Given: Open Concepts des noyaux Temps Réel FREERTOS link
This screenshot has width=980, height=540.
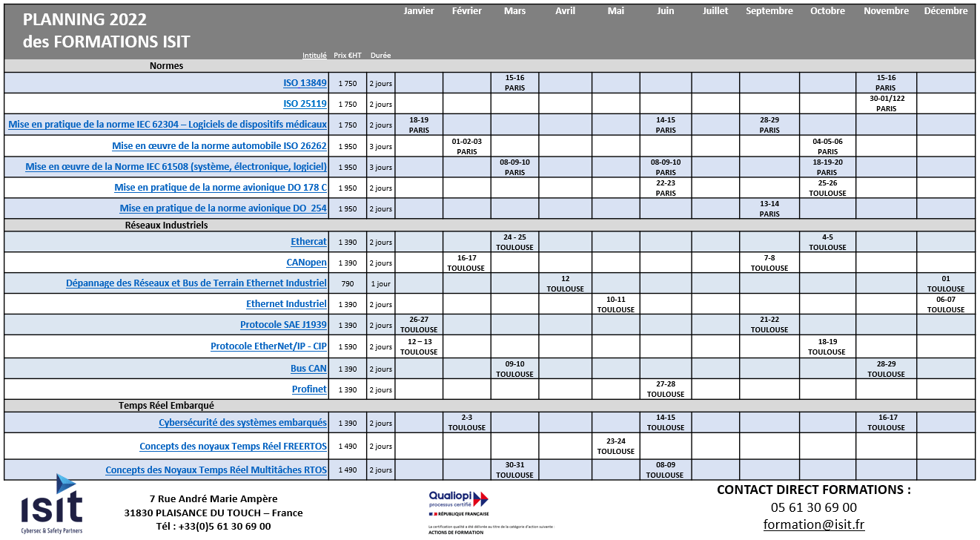Looking at the screenshot, I should (233, 447).
